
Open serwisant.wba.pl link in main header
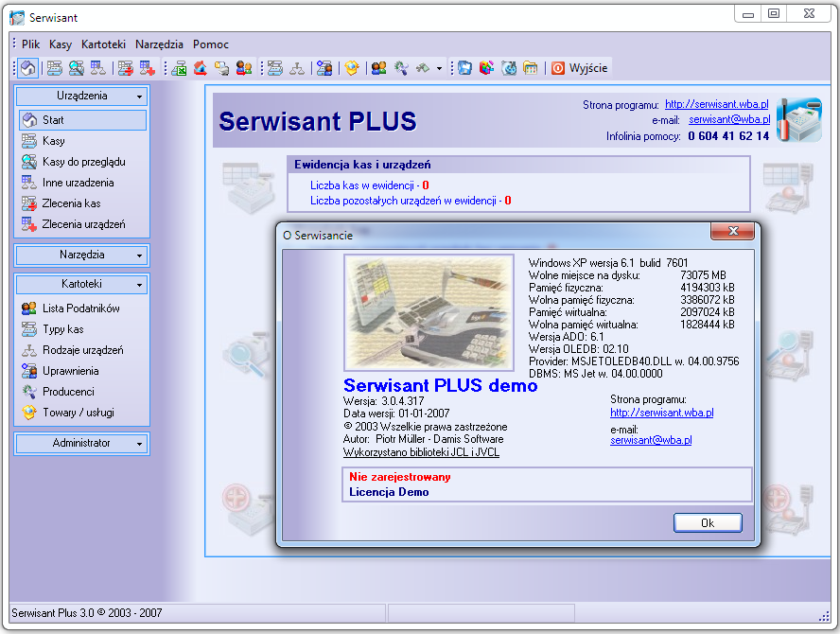click(x=717, y=104)
